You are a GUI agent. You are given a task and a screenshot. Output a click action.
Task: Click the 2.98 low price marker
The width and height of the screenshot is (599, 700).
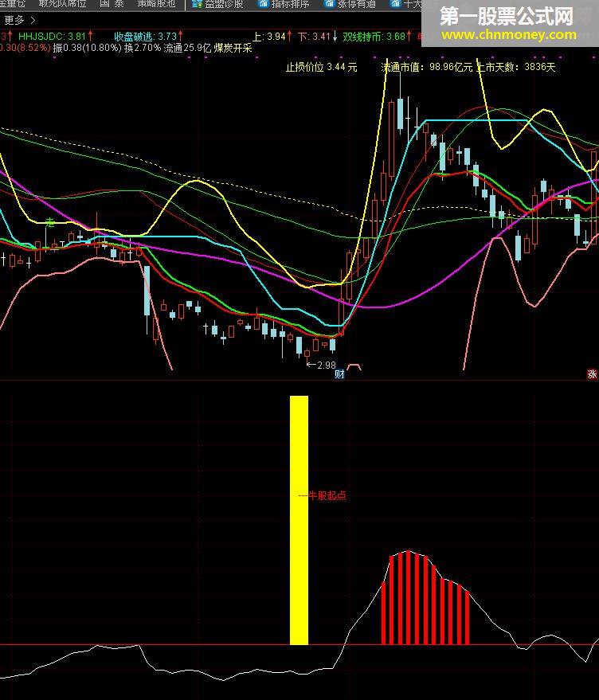click(x=326, y=366)
